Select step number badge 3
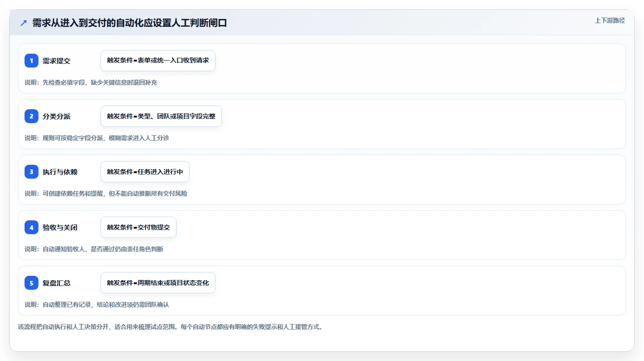 click(32, 172)
